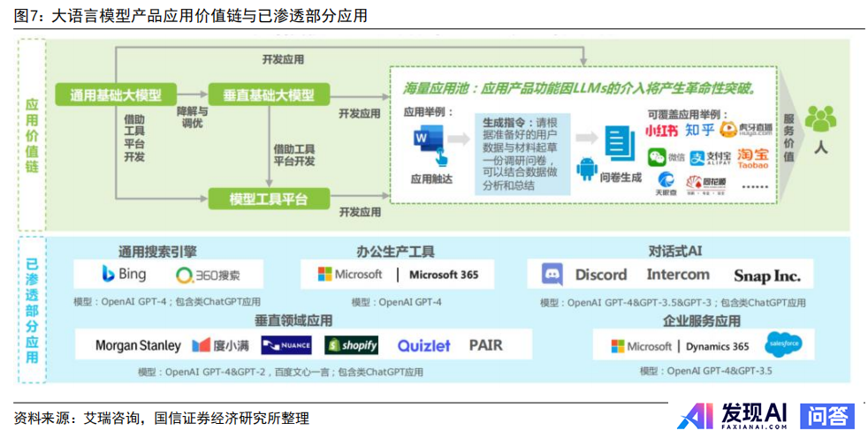This screenshot has height=438, width=868.
Task: Click the Quizlet logo
Action: pos(424,345)
